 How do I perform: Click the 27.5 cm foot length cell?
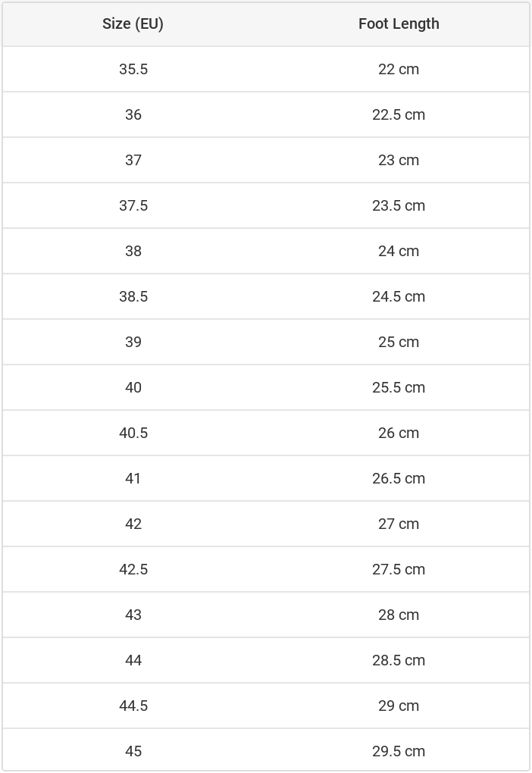pyautogui.click(x=399, y=569)
